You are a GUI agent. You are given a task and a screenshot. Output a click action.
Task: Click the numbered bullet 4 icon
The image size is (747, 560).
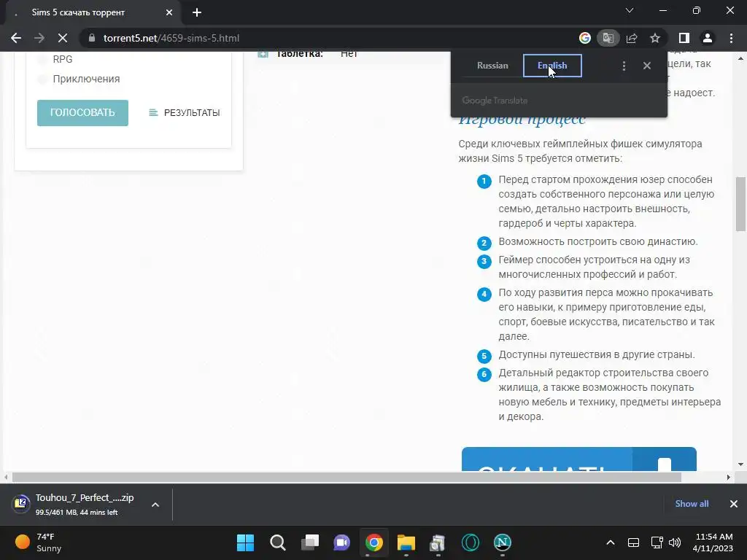(484, 294)
